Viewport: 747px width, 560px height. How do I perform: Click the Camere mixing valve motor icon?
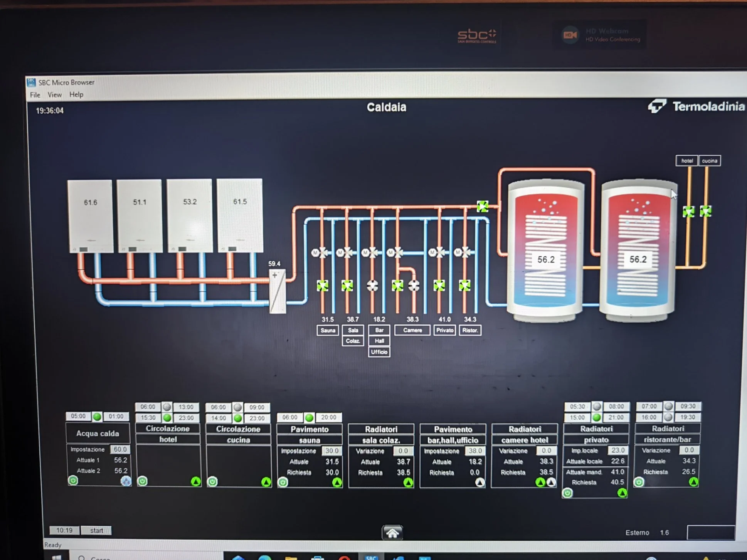click(391, 253)
